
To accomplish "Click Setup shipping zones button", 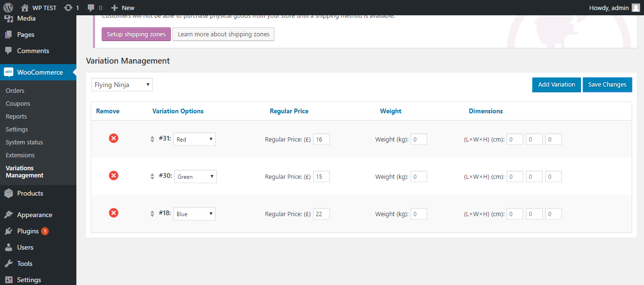I will pyautogui.click(x=136, y=34).
